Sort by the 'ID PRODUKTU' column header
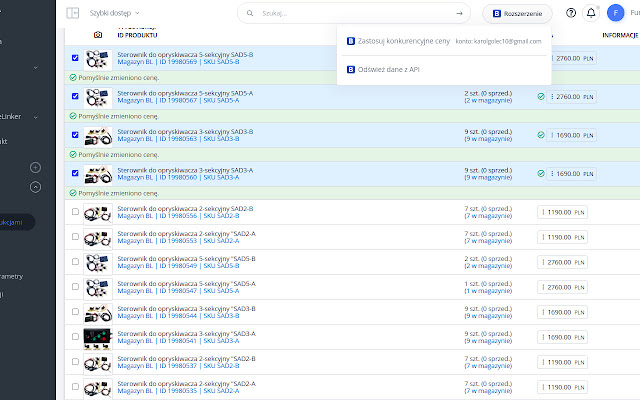The width and height of the screenshot is (640, 400). point(137,35)
